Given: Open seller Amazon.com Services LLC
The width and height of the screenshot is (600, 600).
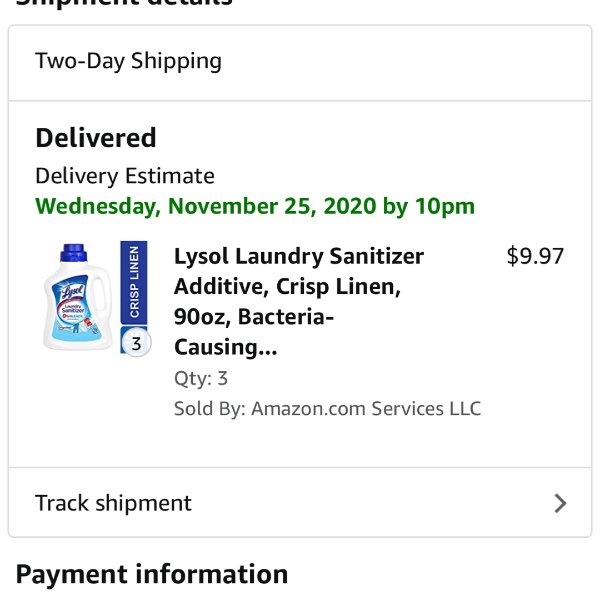Looking at the screenshot, I should pos(366,409).
